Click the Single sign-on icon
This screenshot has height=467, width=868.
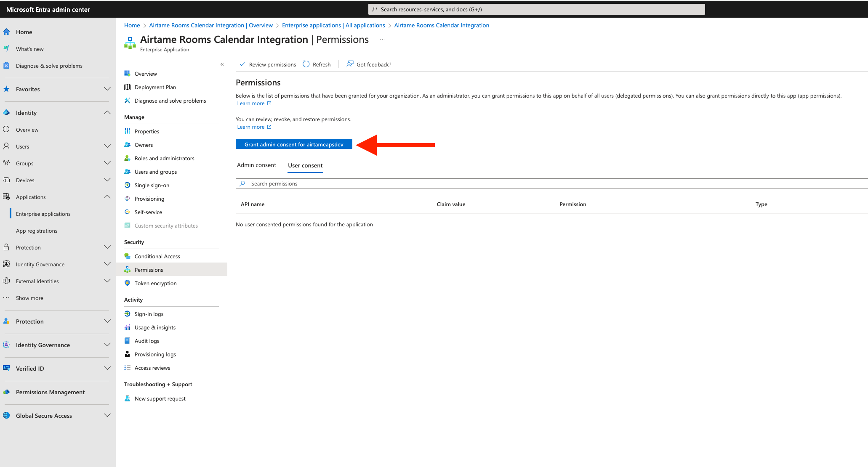pyautogui.click(x=127, y=185)
